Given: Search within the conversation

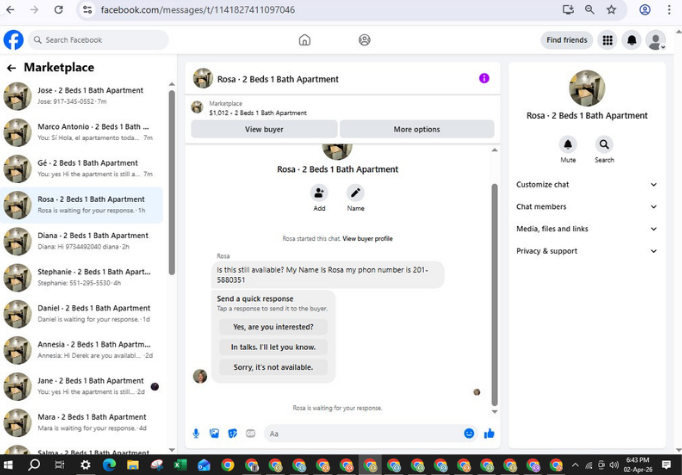Looking at the screenshot, I should (604, 144).
